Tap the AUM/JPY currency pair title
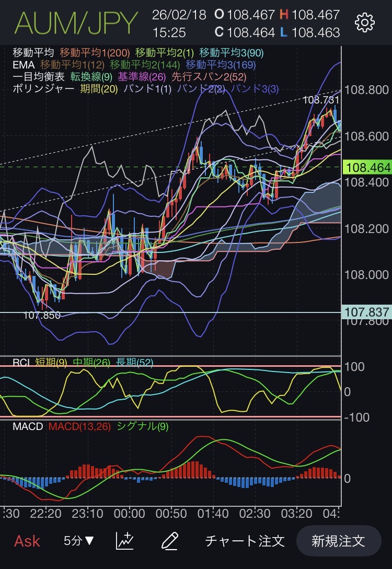Image resolution: width=392 pixels, height=569 pixels. click(x=76, y=23)
